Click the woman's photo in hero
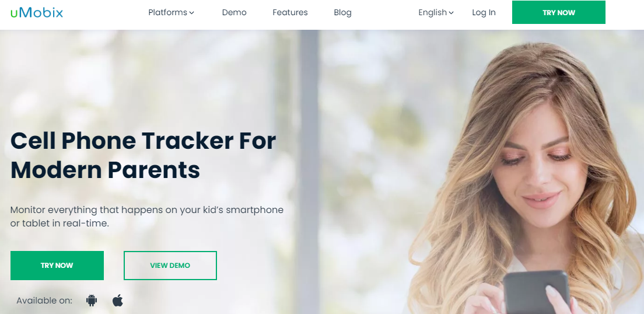This screenshot has width=644, height=314. (x=526, y=177)
